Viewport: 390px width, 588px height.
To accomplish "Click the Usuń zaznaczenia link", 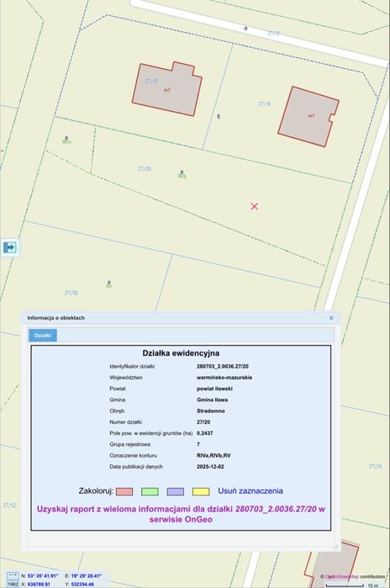I will point(250,491).
